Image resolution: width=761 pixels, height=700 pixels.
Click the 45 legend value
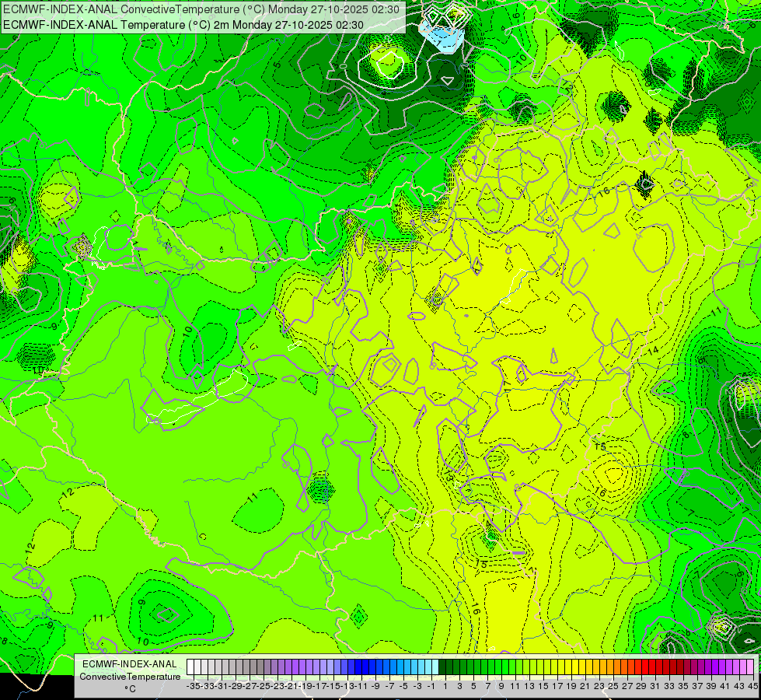[752, 686]
